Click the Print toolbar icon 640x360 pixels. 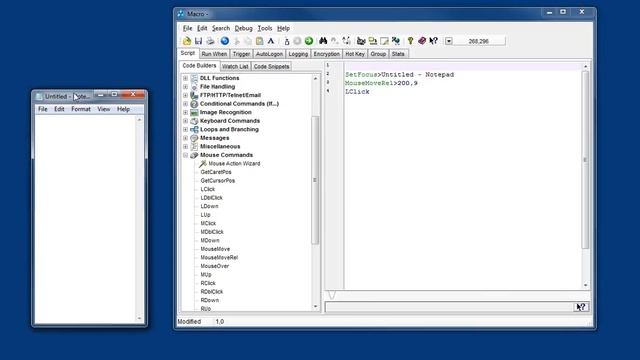(x=210, y=41)
